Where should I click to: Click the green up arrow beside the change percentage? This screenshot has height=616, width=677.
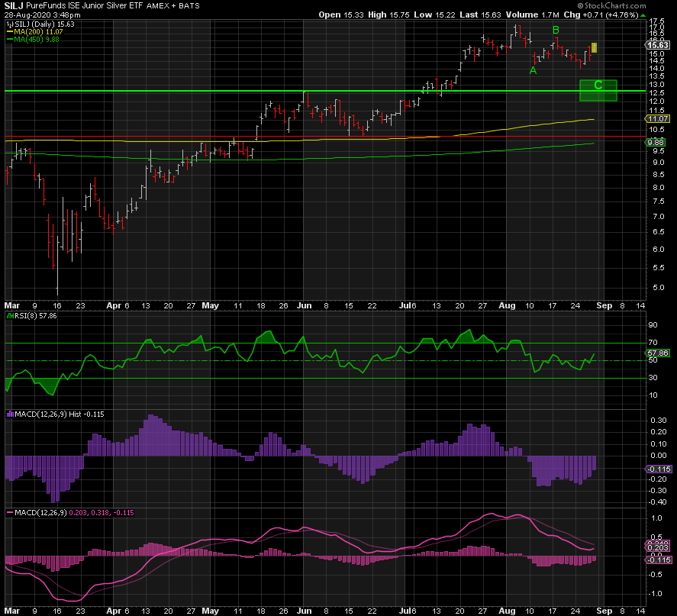tap(643, 15)
